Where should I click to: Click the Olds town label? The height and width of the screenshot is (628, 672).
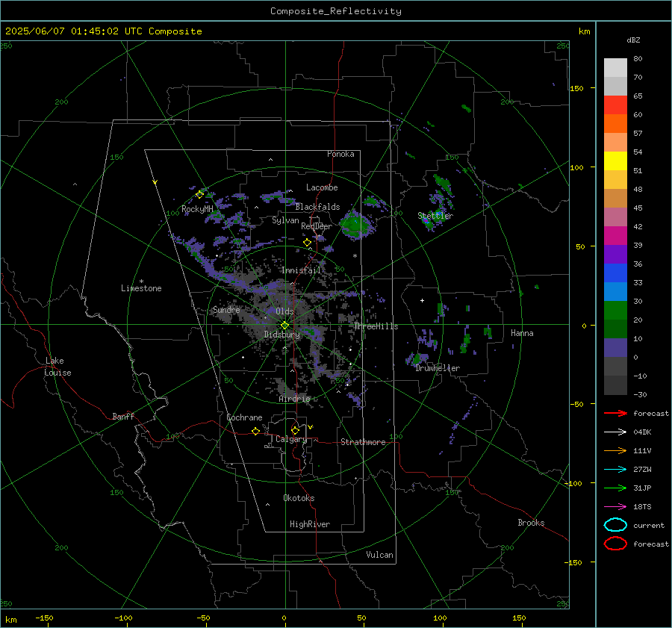click(284, 311)
